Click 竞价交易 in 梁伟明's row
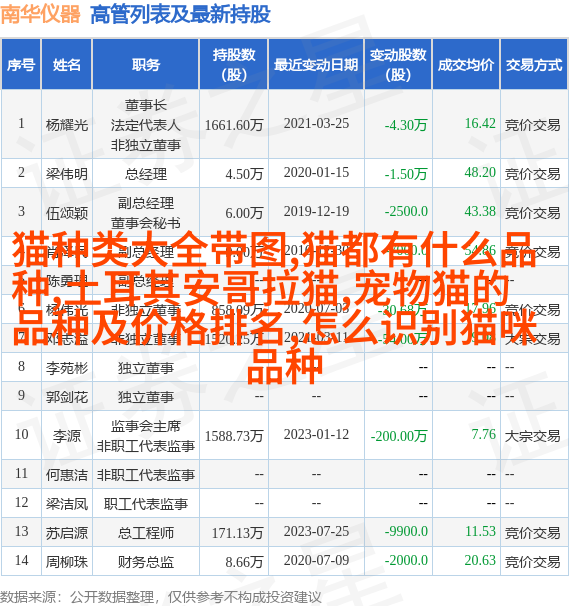The width and height of the screenshot is (569, 606). (x=532, y=174)
